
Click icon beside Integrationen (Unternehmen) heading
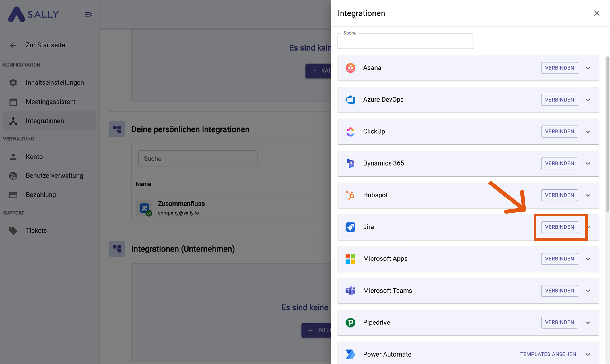point(117,249)
